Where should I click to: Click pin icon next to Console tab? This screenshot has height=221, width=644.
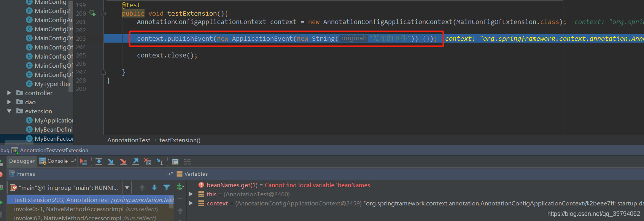coord(73,161)
